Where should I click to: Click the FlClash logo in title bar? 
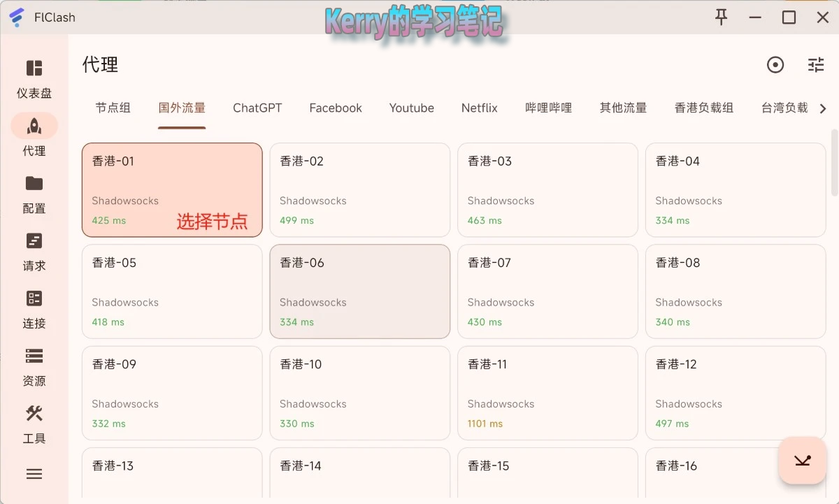[x=17, y=17]
